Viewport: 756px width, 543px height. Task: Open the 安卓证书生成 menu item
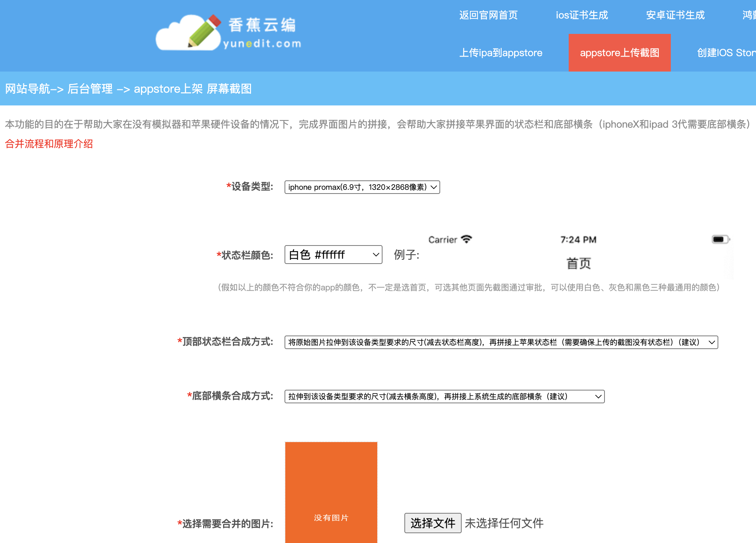tap(675, 15)
